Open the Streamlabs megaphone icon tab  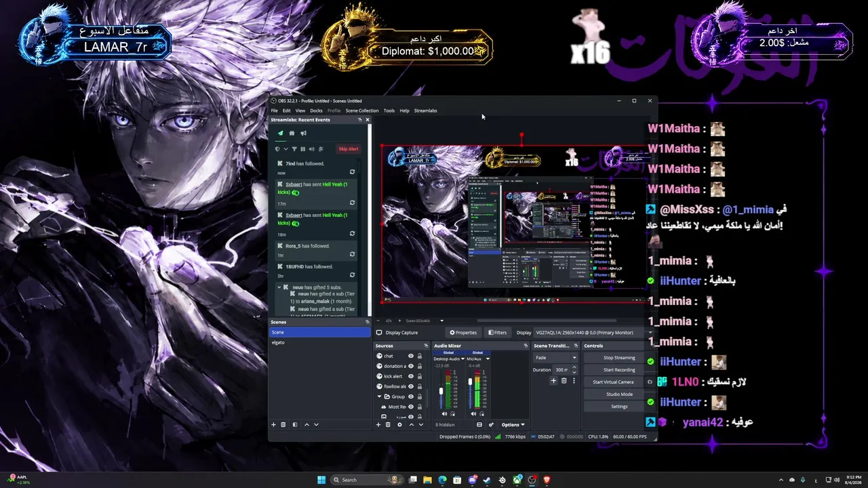click(303, 133)
